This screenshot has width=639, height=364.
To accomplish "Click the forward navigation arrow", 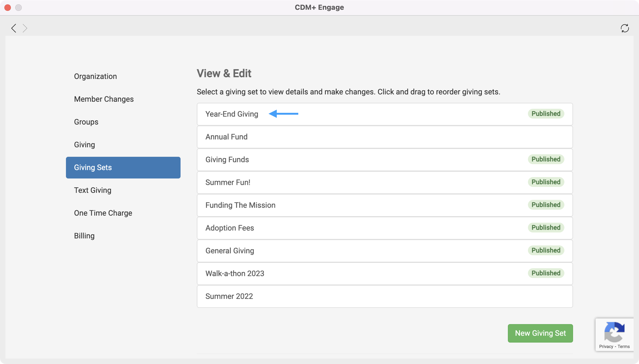I will 25,28.
